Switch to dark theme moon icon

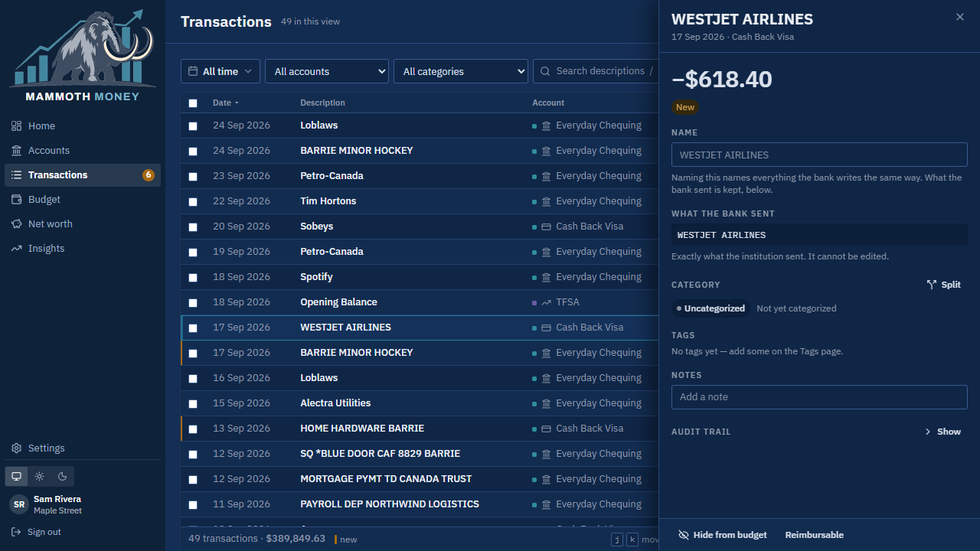63,476
